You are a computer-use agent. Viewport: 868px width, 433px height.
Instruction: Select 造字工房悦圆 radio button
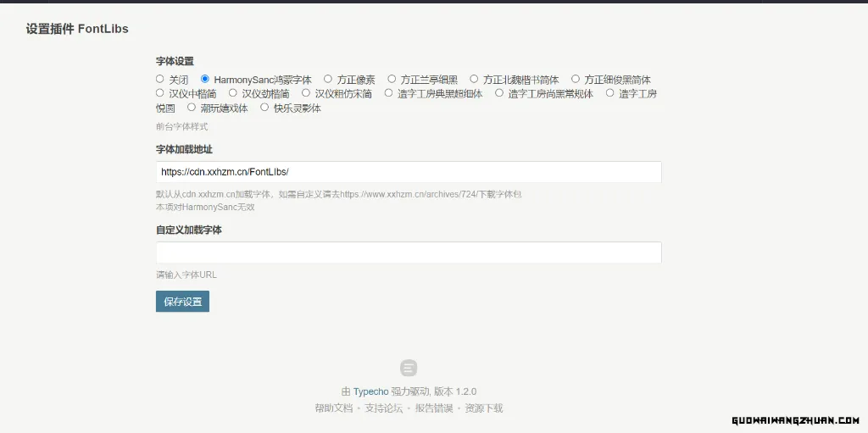609,93
